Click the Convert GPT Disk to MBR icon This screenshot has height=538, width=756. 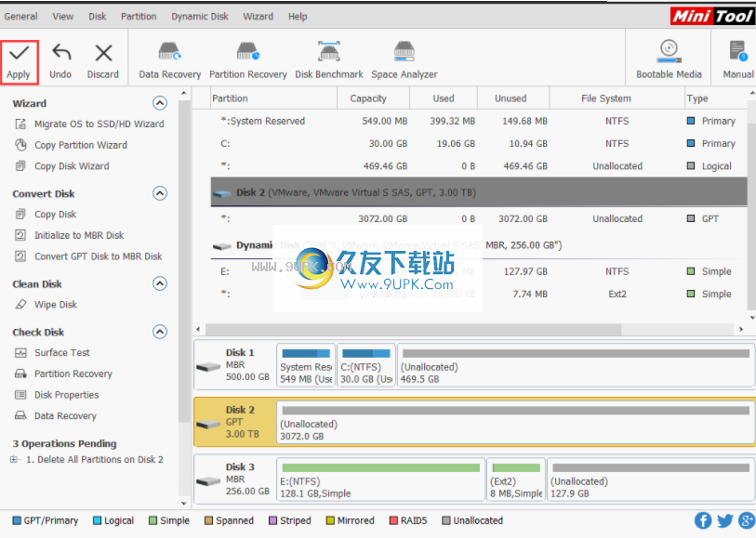coord(20,256)
